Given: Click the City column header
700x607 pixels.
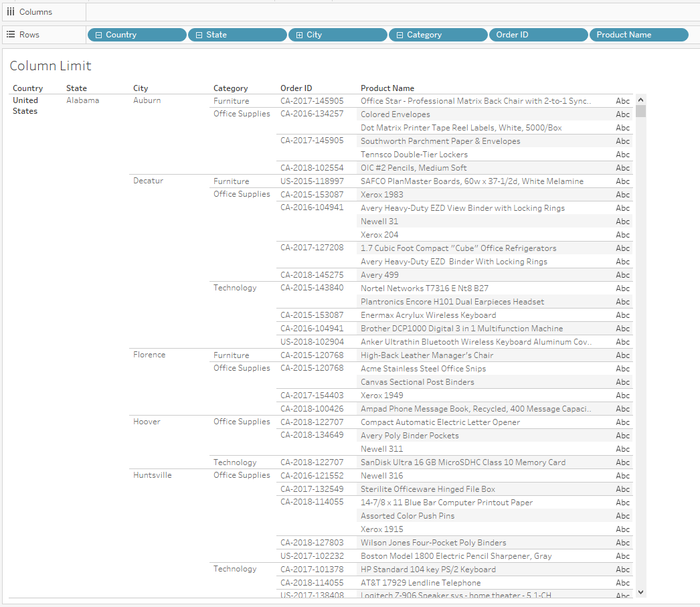Looking at the screenshot, I should (x=140, y=88).
